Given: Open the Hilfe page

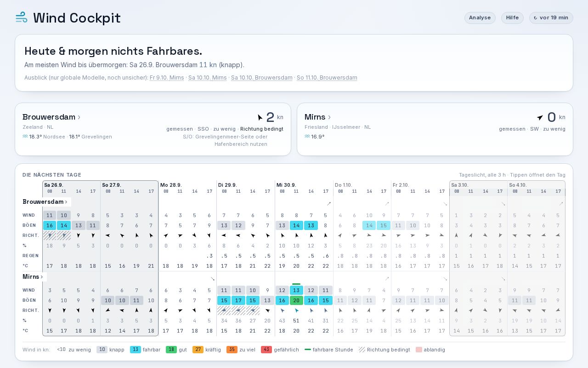Looking at the screenshot, I should (512, 18).
